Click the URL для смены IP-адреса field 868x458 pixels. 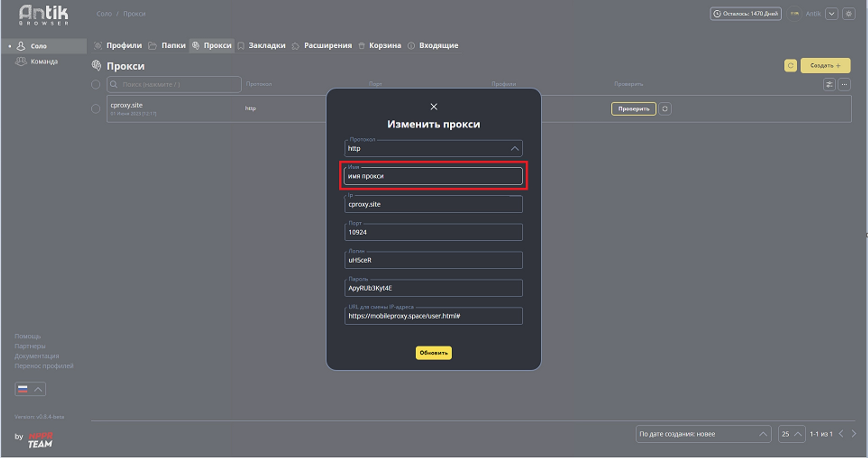434,316
